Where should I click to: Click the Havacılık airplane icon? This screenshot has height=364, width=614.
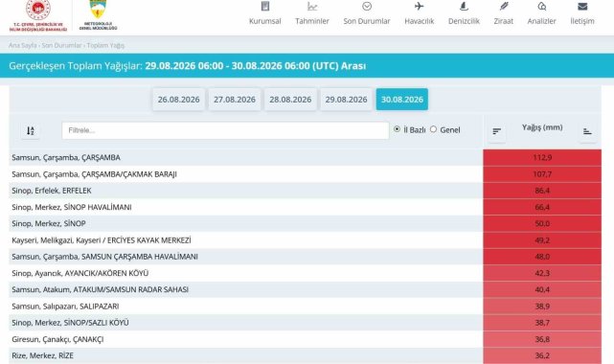point(419,7)
